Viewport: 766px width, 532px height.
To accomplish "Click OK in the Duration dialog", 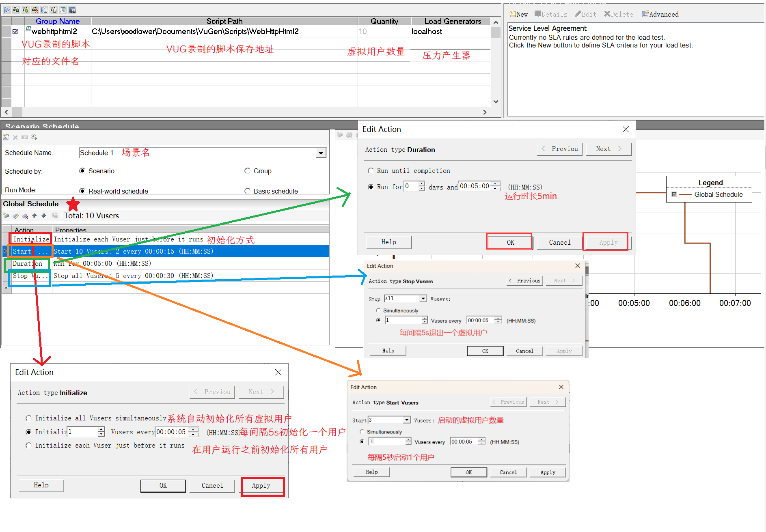I will pyautogui.click(x=510, y=242).
